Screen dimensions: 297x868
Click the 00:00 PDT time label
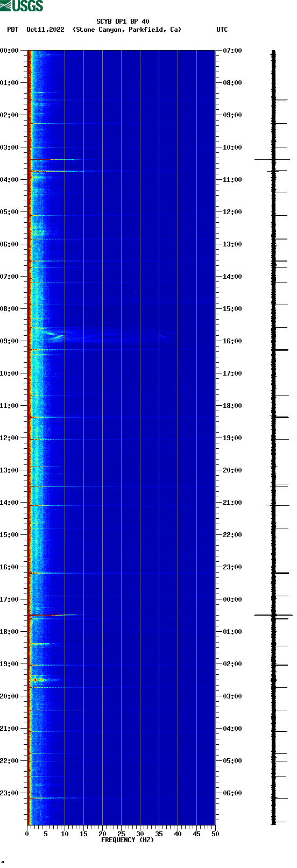tap(10, 51)
